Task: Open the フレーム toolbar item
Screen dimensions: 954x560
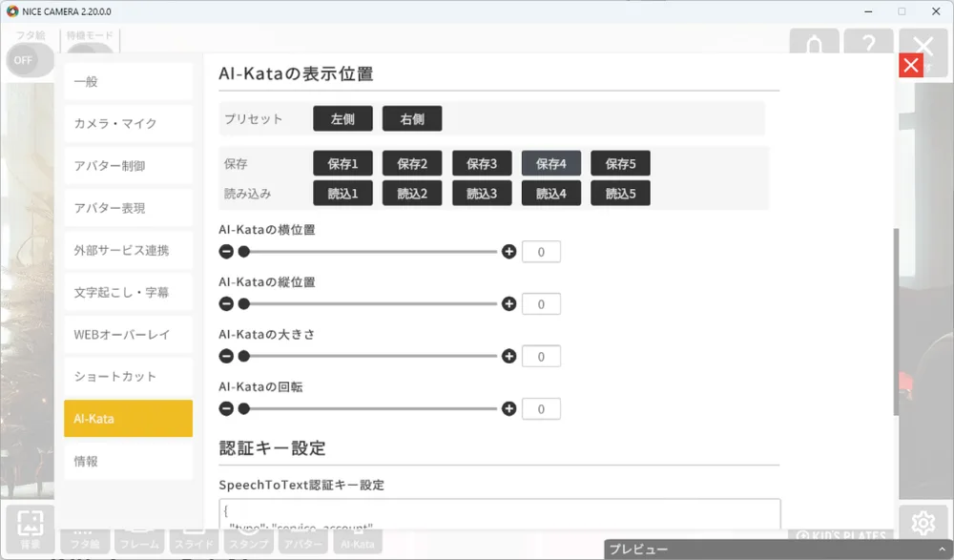Action: [x=139, y=541]
